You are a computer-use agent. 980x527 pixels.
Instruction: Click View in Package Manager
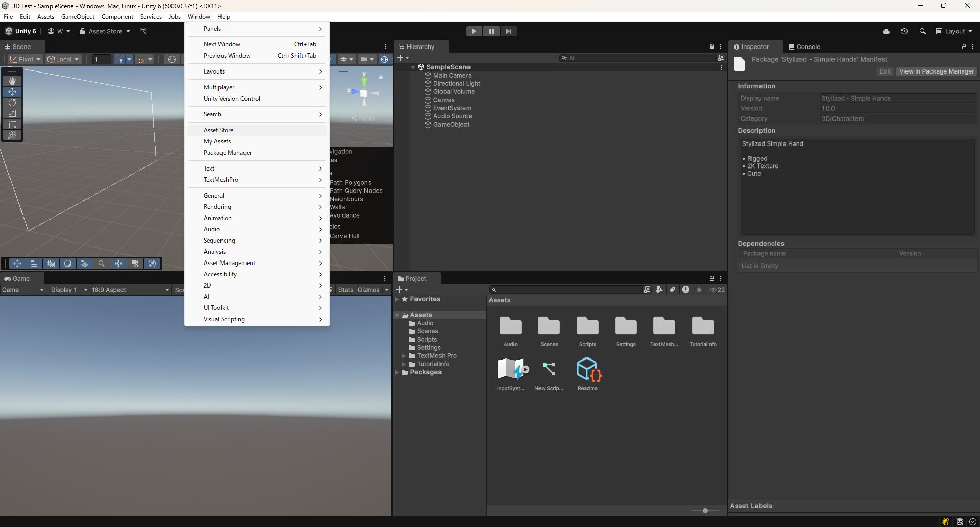(x=936, y=71)
